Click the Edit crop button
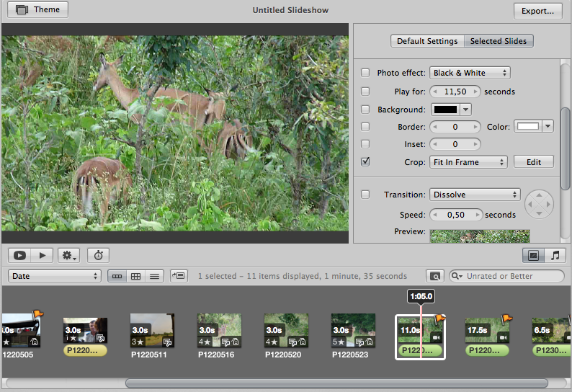 coord(533,162)
